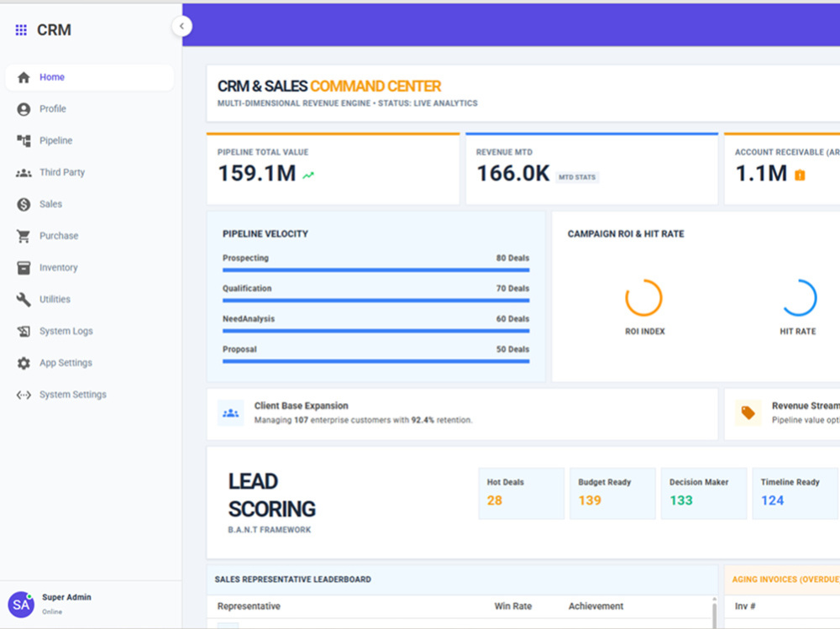Click the Pipeline tree icon
Screen dimensions: 840x629
click(x=24, y=141)
